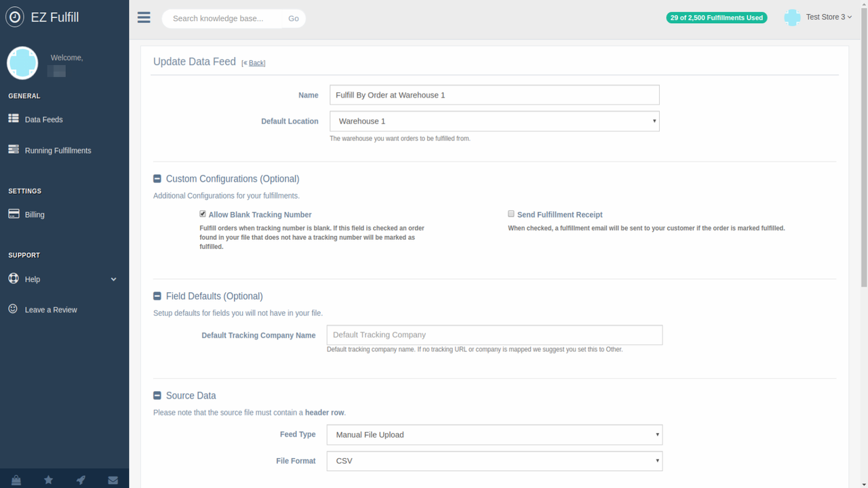The height and width of the screenshot is (488, 868).
Task: Click the shopping bag icon in bottom bar
Action: click(15, 479)
